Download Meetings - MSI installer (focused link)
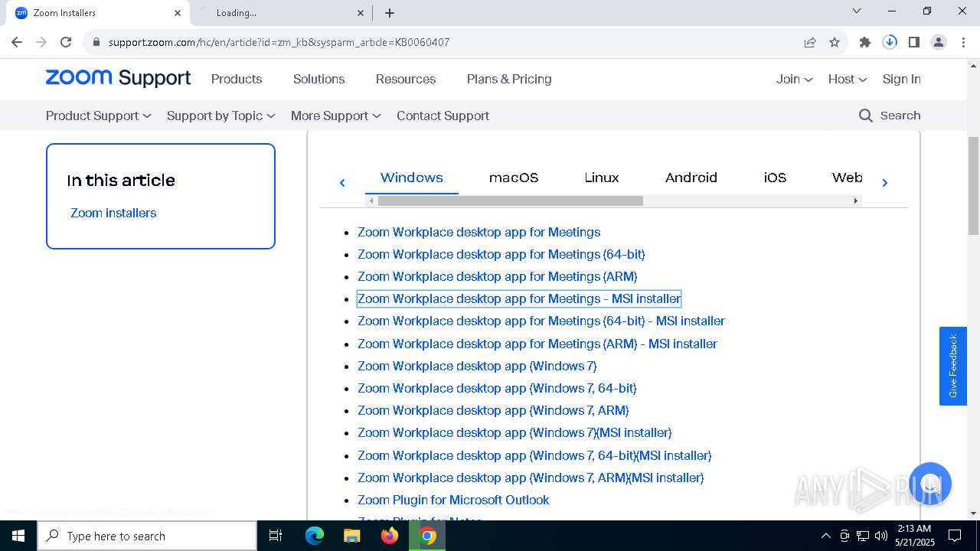980x551 pixels. [x=519, y=298]
